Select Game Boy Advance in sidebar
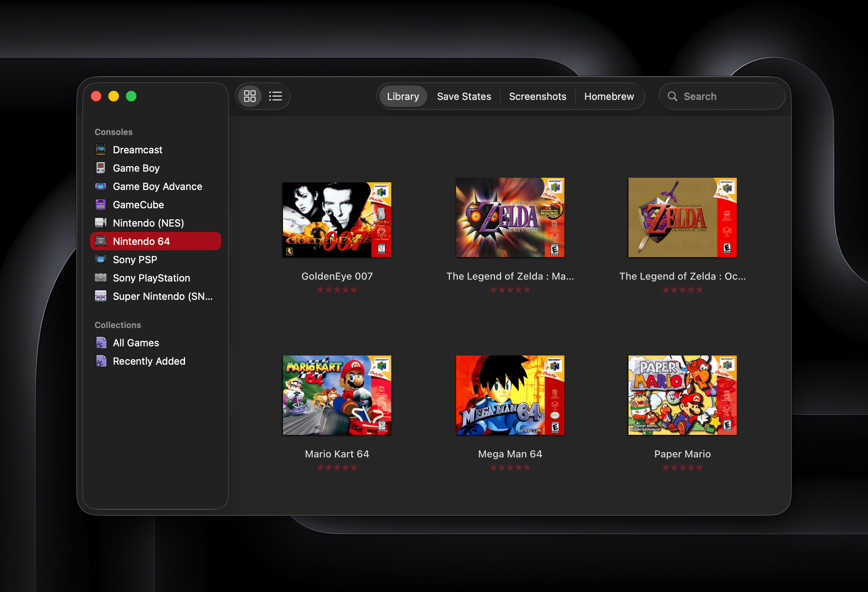Viewport: 868px width, 592px height. pyautogui.click(x=156, y=186)
